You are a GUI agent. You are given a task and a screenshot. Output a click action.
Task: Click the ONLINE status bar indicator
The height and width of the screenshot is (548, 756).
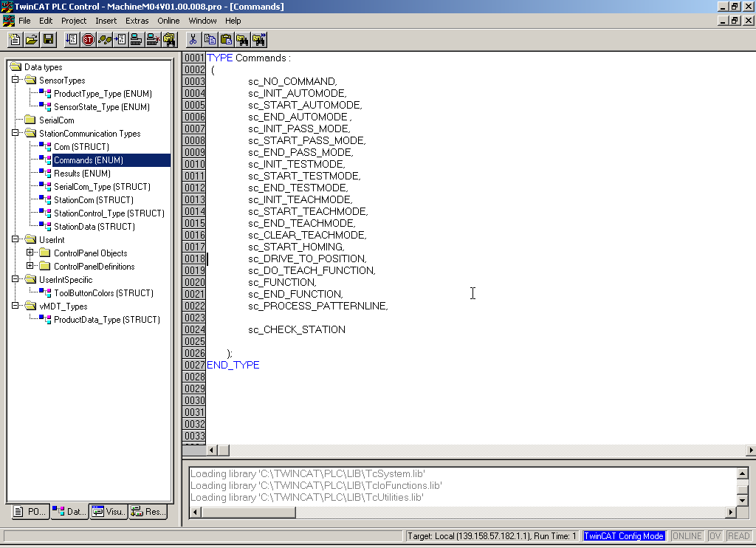click(687, 536)
